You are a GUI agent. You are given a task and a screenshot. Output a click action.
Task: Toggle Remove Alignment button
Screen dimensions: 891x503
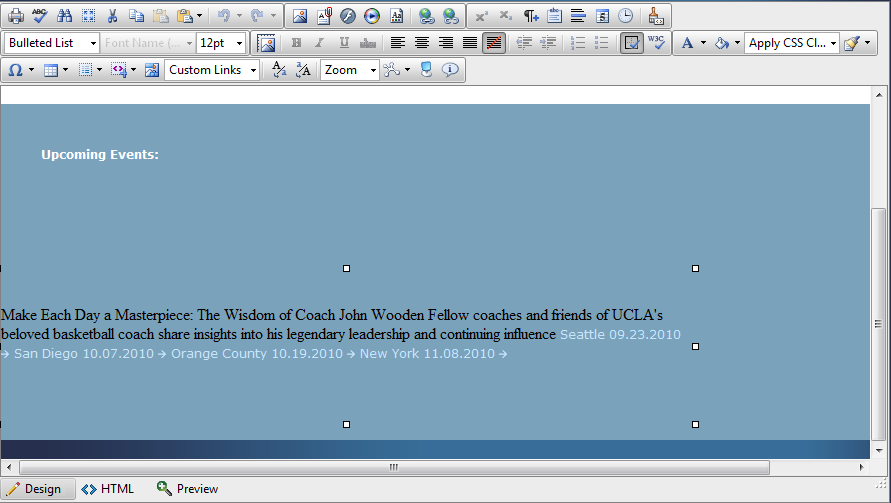tap(494, 43)
